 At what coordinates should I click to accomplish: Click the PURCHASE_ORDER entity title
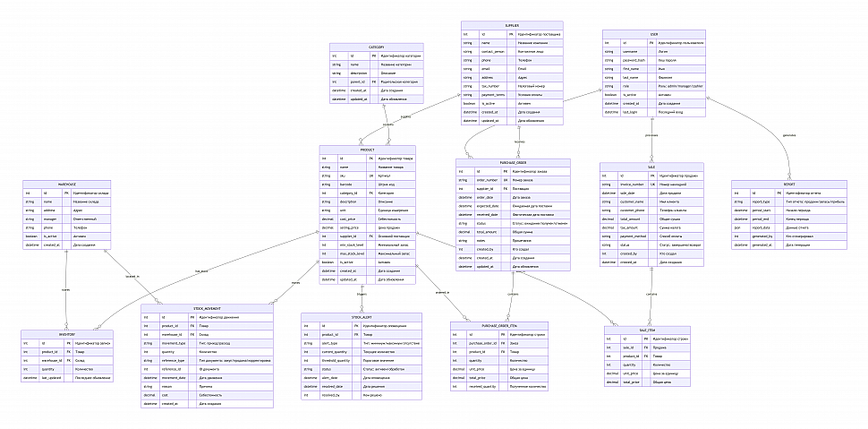point(509,162)
